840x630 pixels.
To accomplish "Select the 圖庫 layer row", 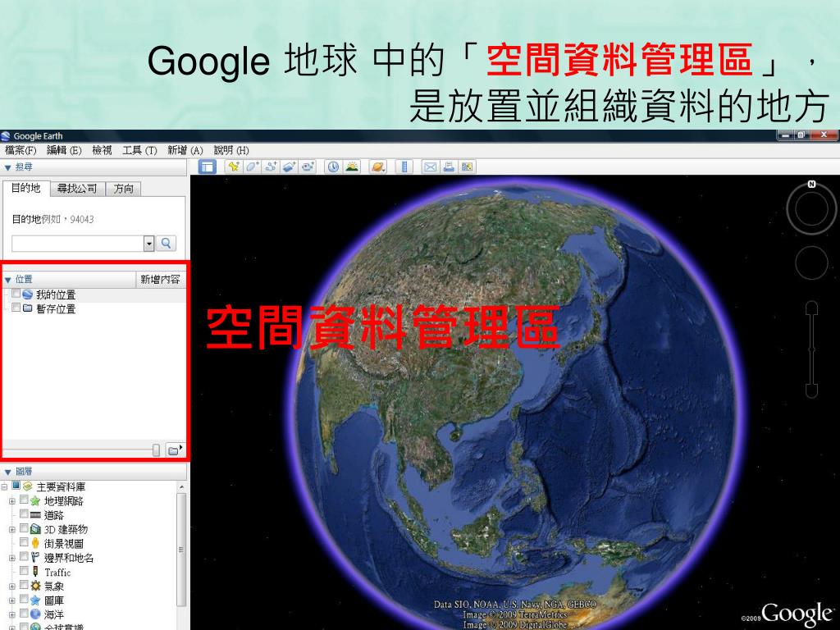I will point(53,600).
